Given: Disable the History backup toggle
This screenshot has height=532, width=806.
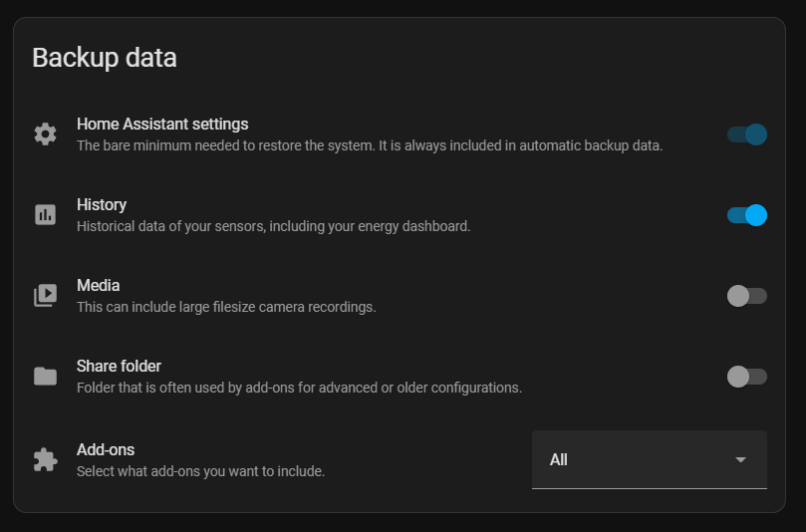Looking at the screenshot, I should point(746,215).
